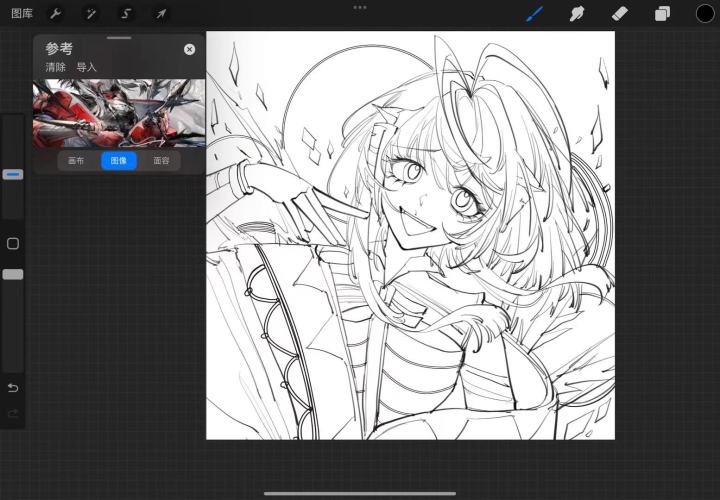Viewport: 720px width, 500px height.
Task: Click the Reference panel top drag handle
Action: [x=119, y=38]
